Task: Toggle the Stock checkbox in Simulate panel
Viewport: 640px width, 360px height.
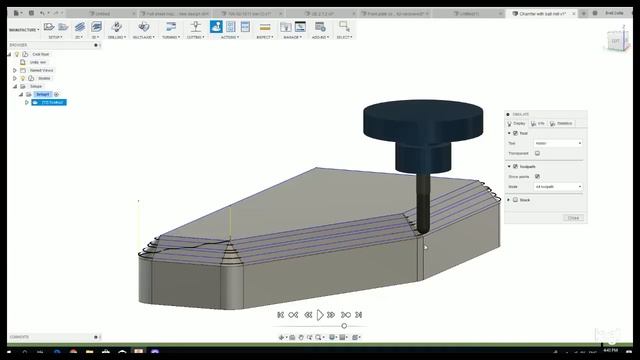Action: 516,200
